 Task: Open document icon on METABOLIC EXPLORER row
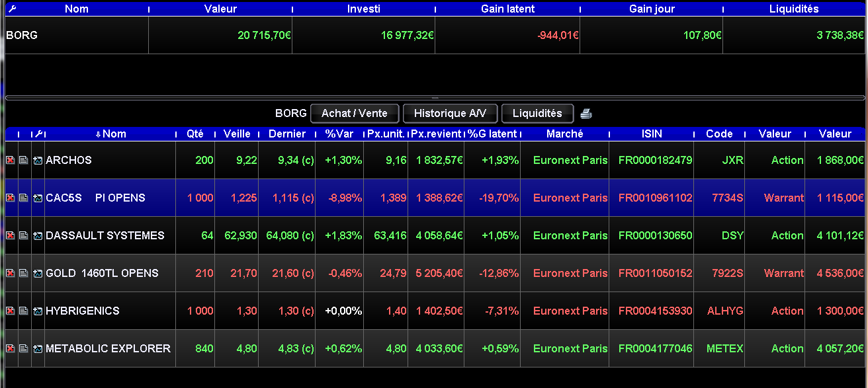(23, 349)
